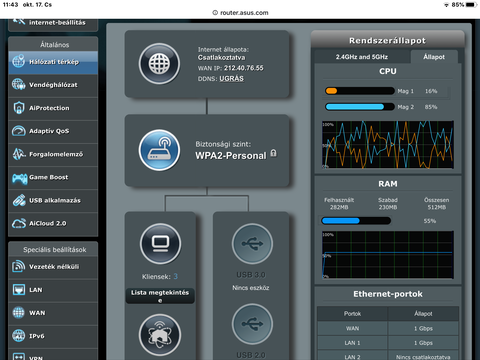Open IPv6 settings label

tap(37, 336)
